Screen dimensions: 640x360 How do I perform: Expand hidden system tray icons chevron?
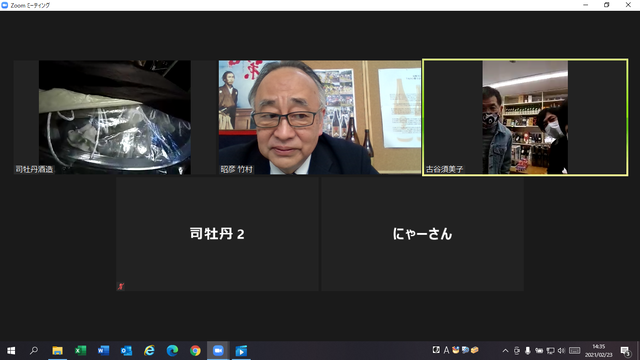click(x=505, y=351)
